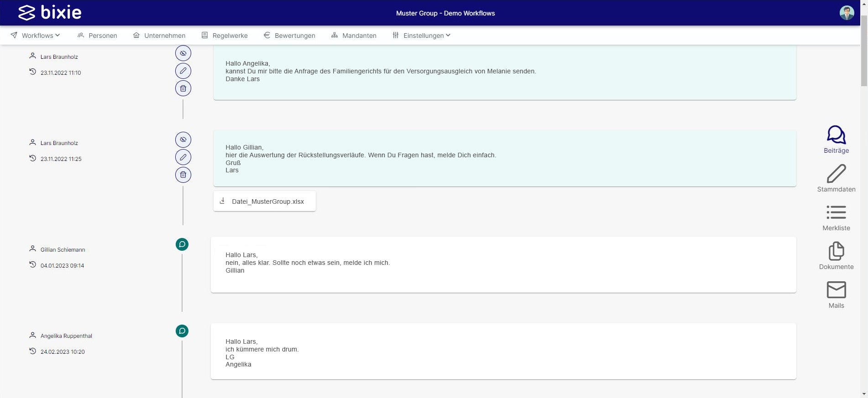
Task: Expand the Einstellungen dropdown menu
Action: click(x=422, y=36)
